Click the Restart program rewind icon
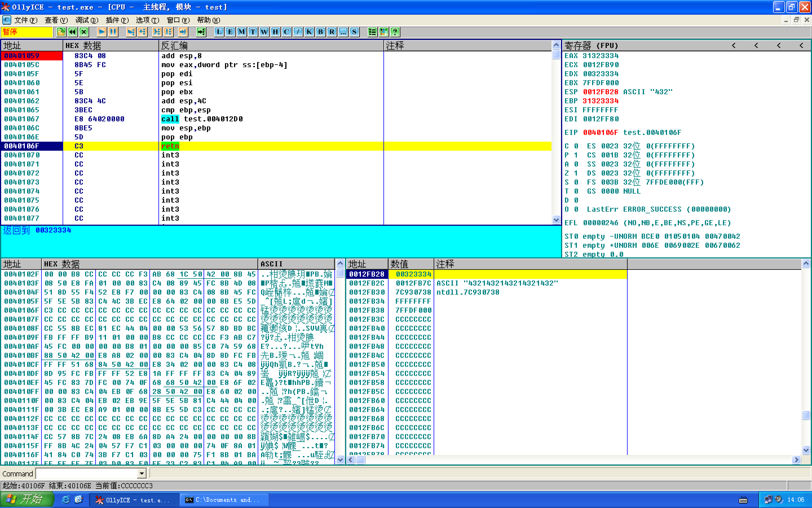Image resolution: width=812 pixels, height=508 pixels. 72,32
